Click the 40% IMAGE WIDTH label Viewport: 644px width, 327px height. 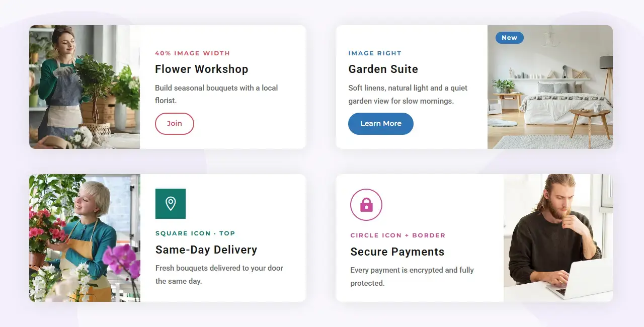[x=193, y=53]
